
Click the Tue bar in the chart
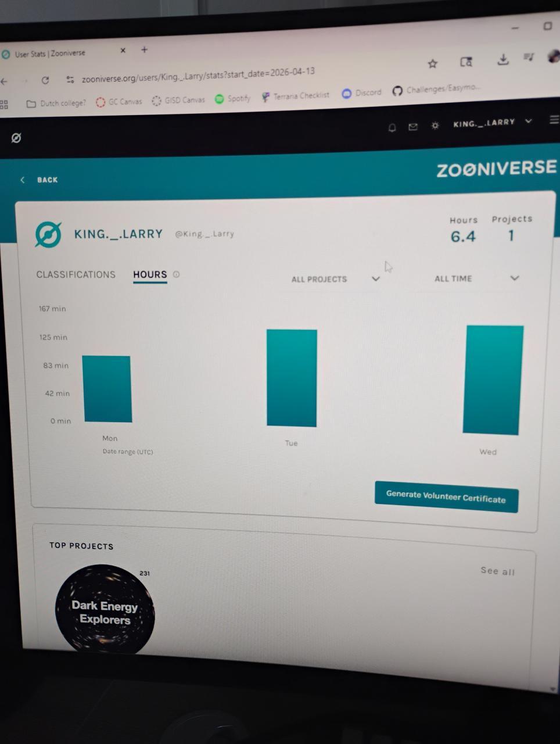tap(292, 378)
